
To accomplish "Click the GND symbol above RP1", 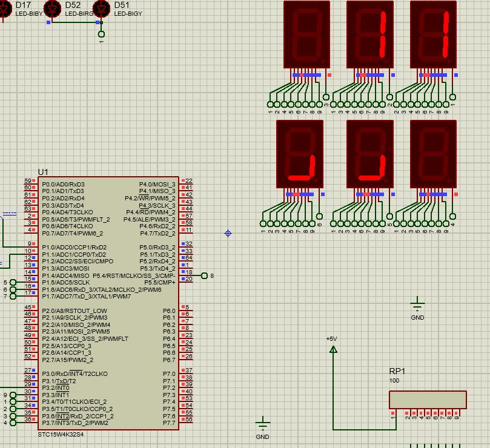I will click(x=417, y=306).
